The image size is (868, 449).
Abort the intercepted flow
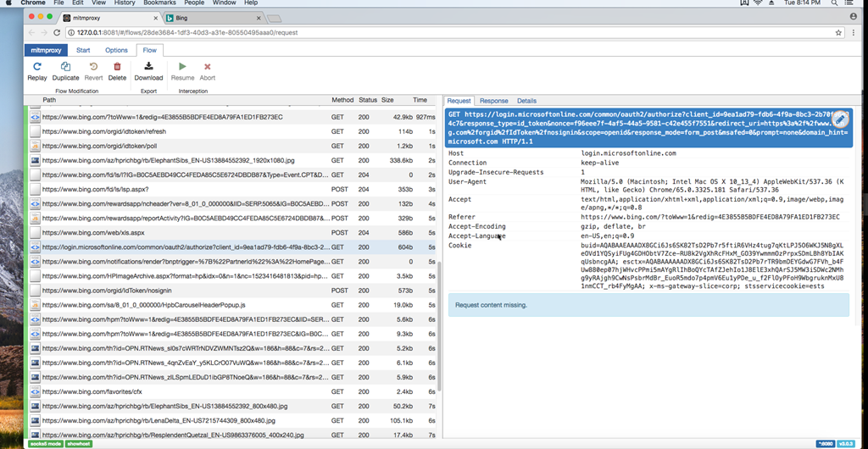point(208,72)
